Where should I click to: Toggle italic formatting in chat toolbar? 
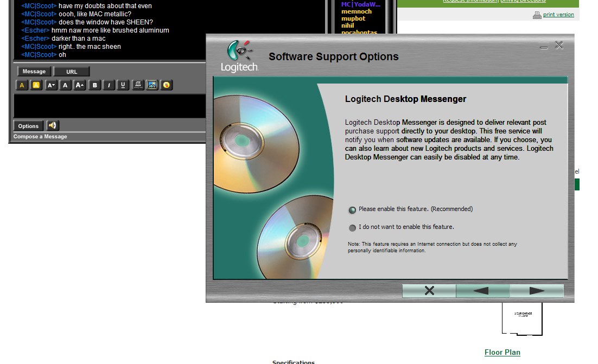(109, 85)
